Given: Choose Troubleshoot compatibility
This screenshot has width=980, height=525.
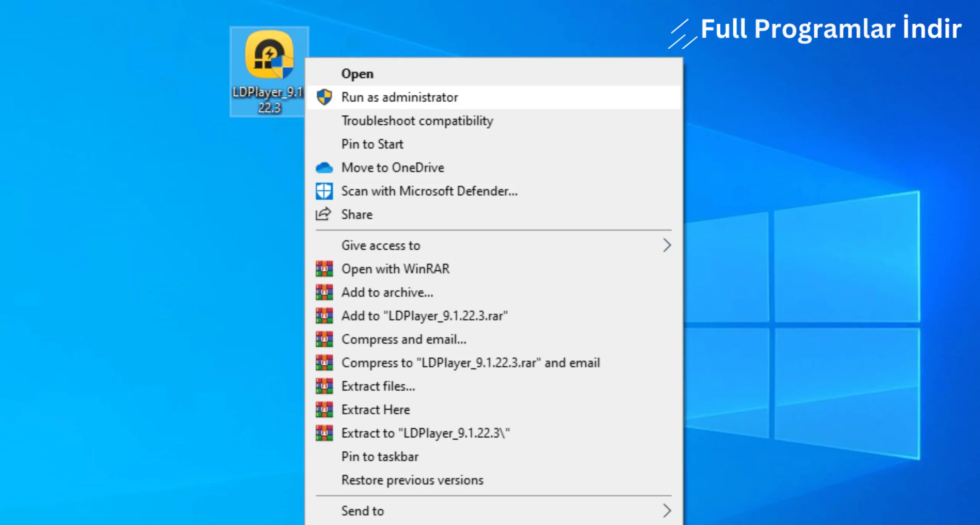Looking at the screenshot, I should [x=494, y=121].
